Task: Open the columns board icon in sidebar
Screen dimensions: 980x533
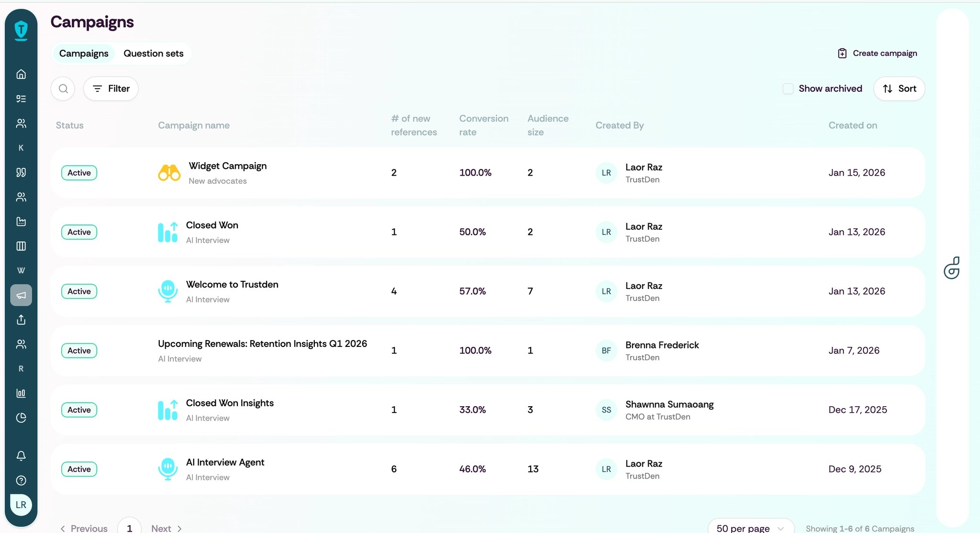Action: (x=21, y=246)
